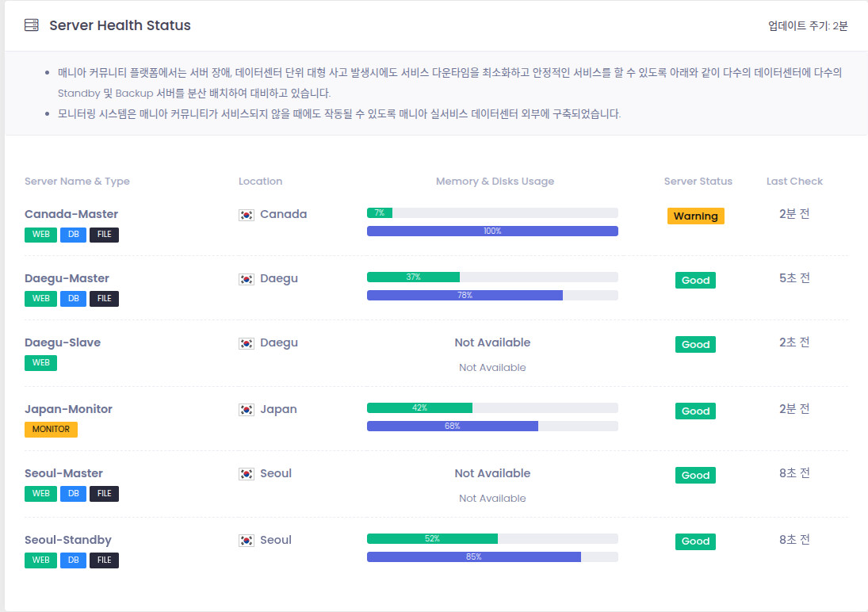Click the server icon beside Server Health Status
Viewport: 868px width, 612px height.
pos(32,25)
